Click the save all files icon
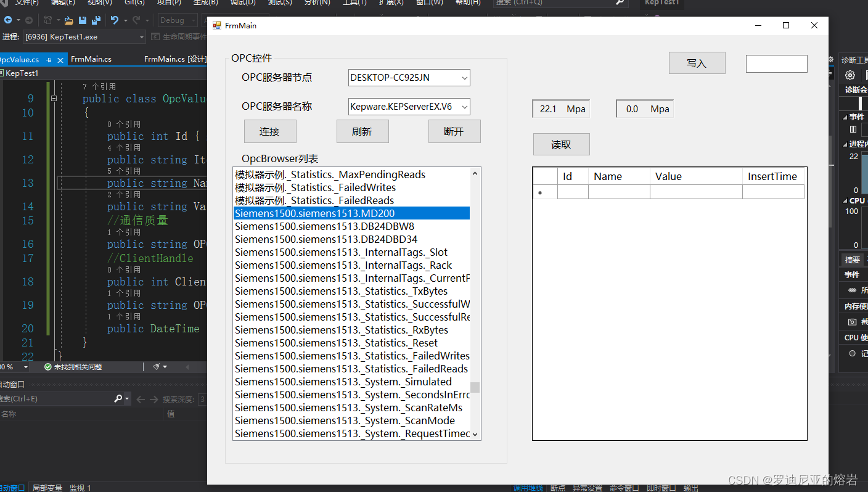The height and width of the screenshot is (492, 868). [x=96, y=20]
